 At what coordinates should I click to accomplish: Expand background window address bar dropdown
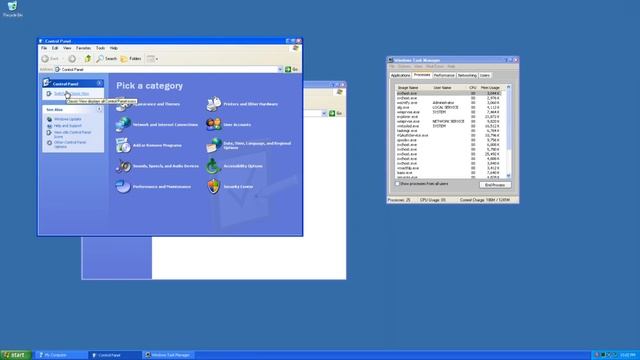click(x=324, y=113)
